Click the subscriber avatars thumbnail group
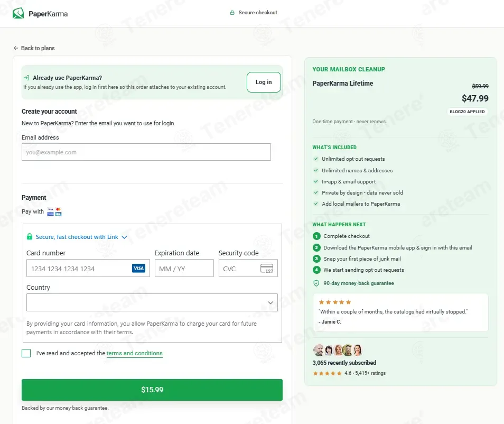 point(338,350)
